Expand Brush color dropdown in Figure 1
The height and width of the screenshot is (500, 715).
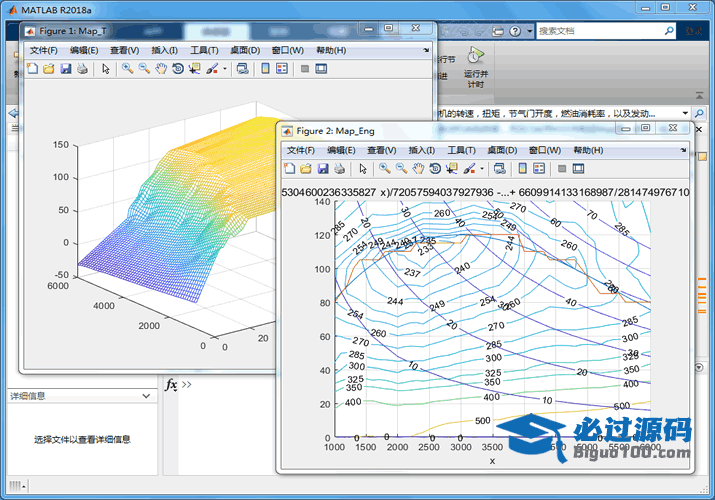pos(226,69)
